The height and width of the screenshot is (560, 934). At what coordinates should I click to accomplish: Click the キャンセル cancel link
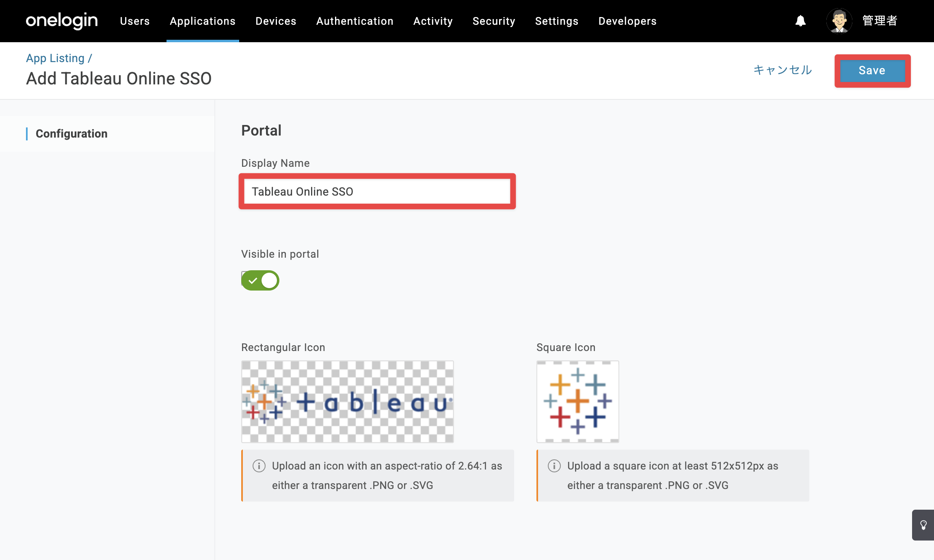click(x=783, y=70)
